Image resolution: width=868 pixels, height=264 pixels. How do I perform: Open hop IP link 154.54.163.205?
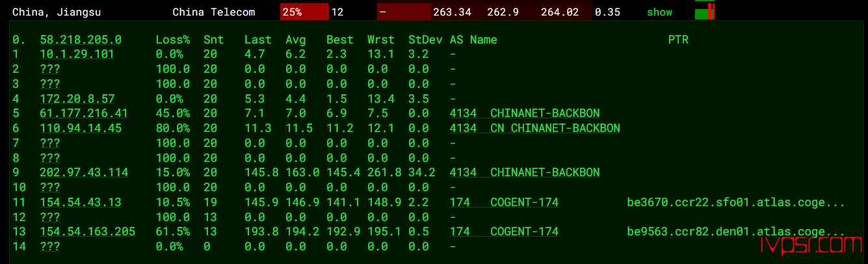pos(87,231)
